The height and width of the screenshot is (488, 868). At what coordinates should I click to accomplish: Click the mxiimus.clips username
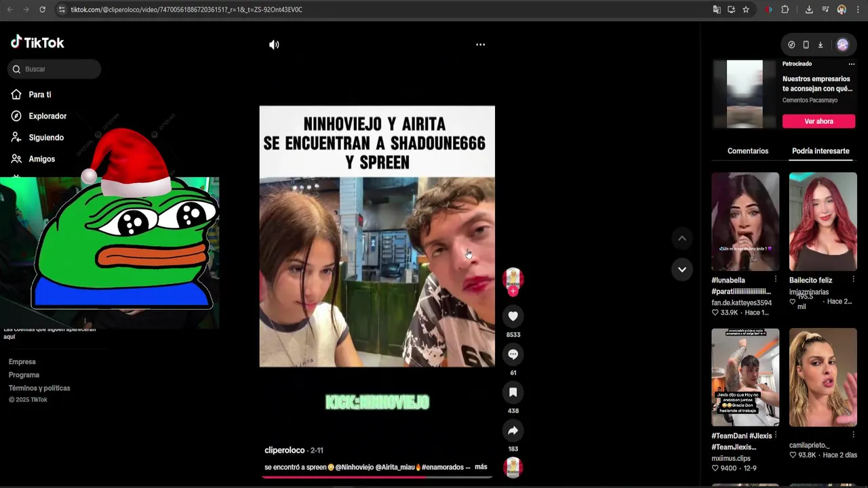tap(731, 459)
